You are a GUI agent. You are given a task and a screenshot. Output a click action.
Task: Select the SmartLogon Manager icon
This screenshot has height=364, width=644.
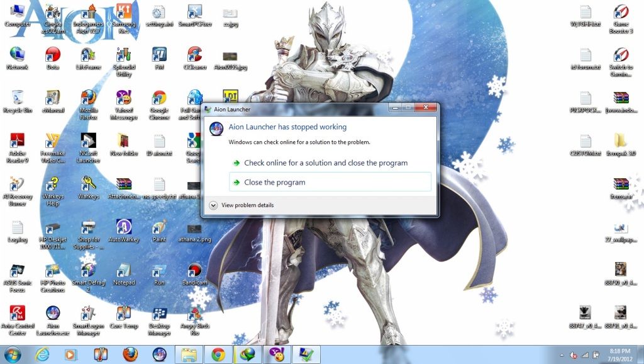tap(88, 320)
